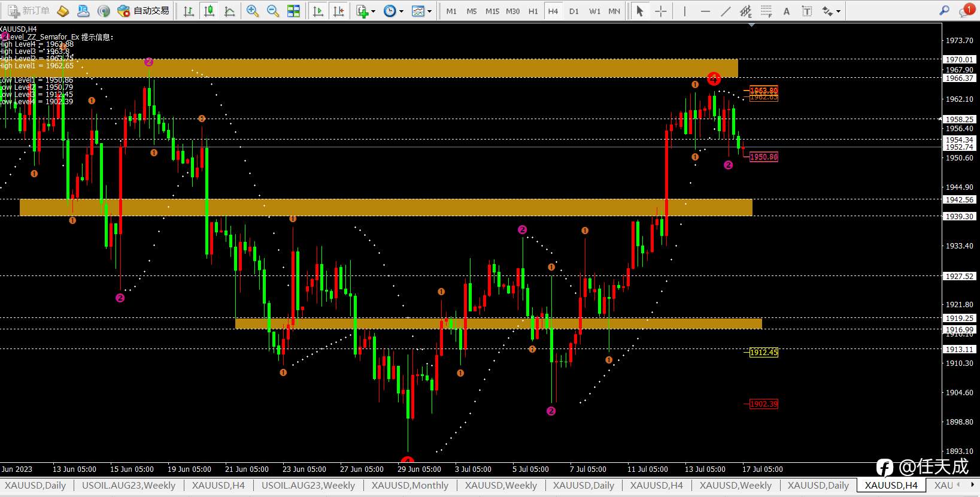Switch to the XAUUSD,Monthly chart tab
Image resolution: width=980 pixels, height=497 pixels.
pos(409,485)
